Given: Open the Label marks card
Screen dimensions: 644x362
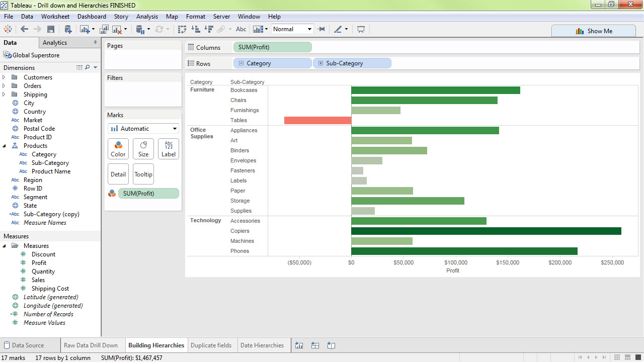Looking at the screenshot, I should 169,149.
